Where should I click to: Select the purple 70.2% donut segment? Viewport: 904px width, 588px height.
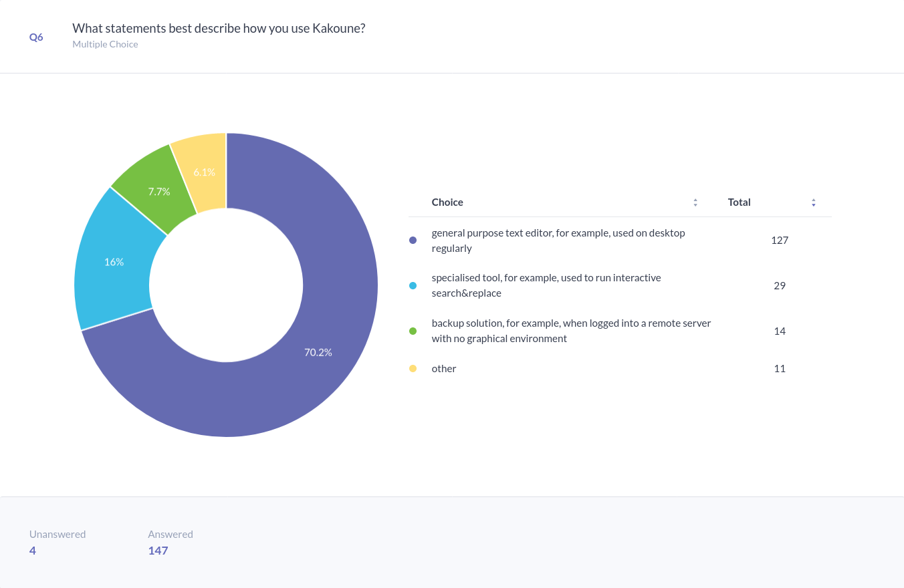(318, 352)
